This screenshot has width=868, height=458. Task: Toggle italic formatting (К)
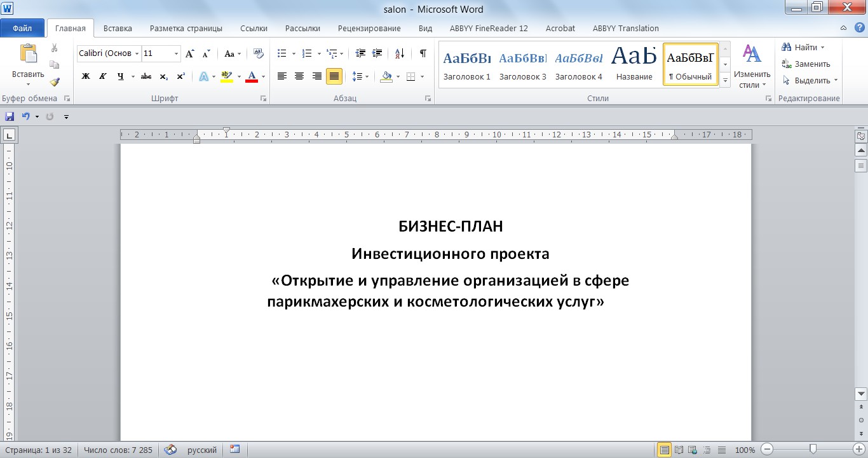click(103, 76)
